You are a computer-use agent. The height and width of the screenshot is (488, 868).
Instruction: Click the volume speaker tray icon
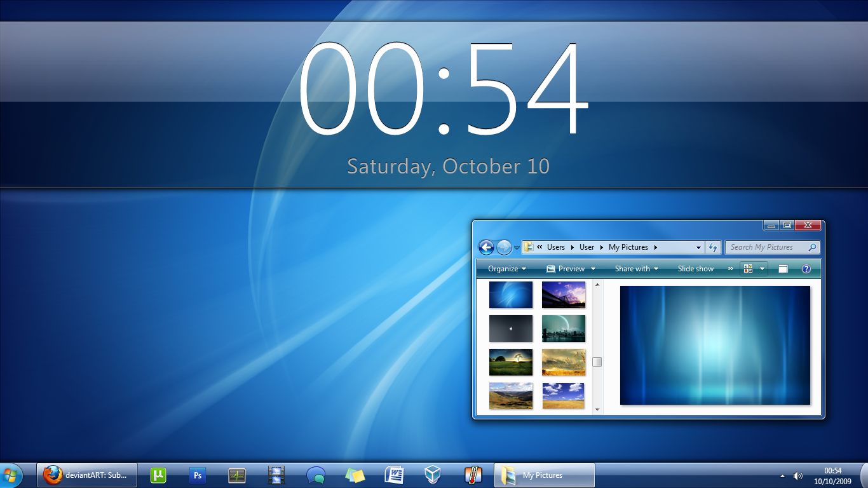798,475
